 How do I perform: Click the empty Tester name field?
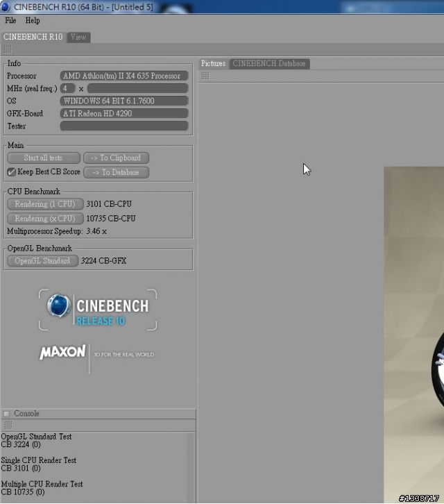123,126
